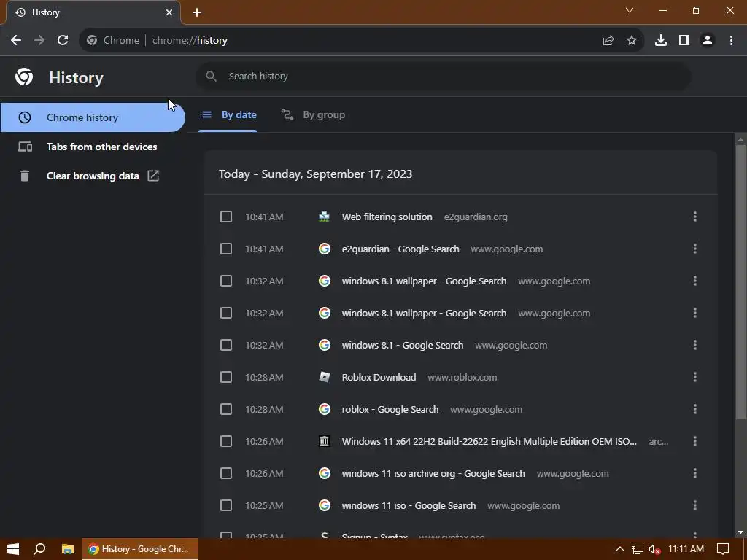Image resolution: width=747 pixels, height=560 pixels.
Task: Open the muted volume tray icon
Action: click(654, 549)
